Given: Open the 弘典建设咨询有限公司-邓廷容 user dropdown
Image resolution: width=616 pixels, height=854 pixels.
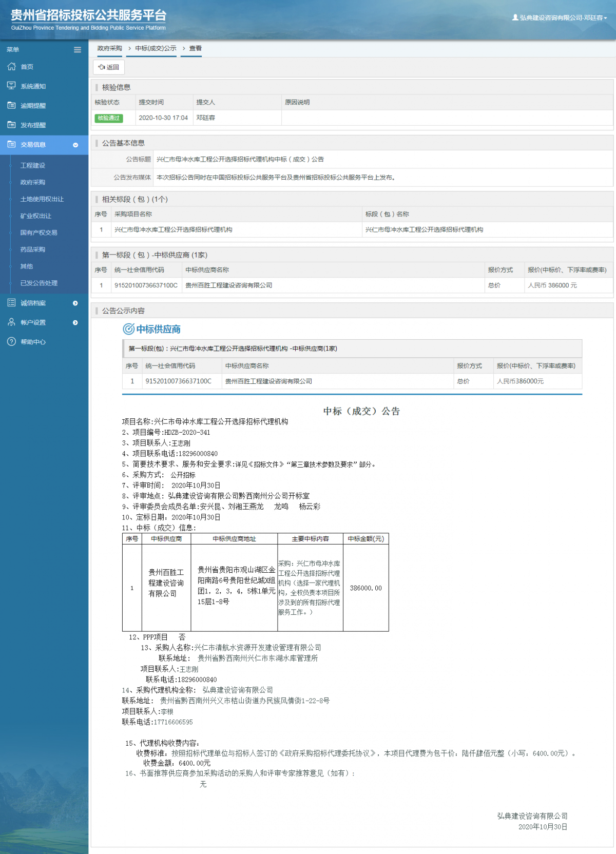Looking at the screenshot, I should 560,17.
